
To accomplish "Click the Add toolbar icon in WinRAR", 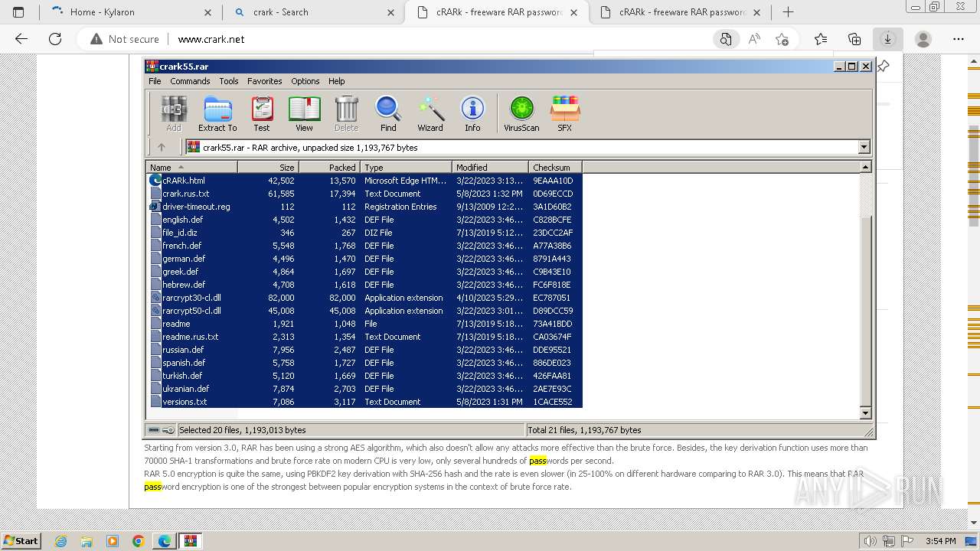I will pos(174,113).
